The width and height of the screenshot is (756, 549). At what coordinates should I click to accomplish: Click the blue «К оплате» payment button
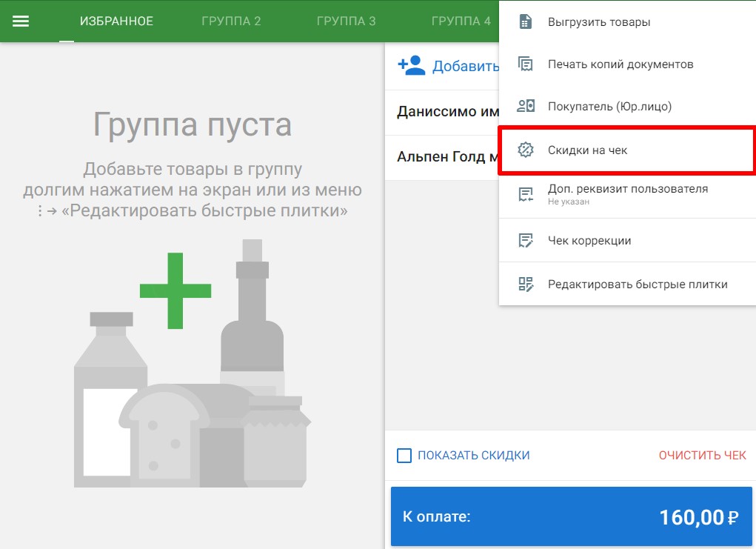(x=571, y=516)
